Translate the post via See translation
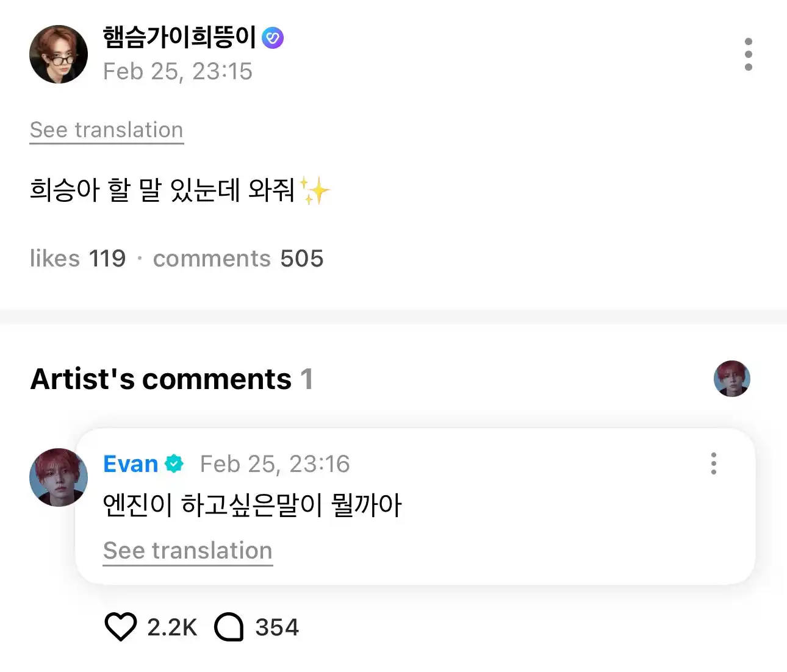 [x=107, y=130]
